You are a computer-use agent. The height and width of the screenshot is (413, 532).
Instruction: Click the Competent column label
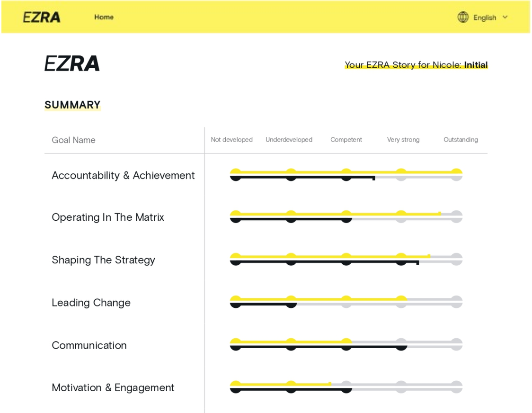(x=346, y=140)
